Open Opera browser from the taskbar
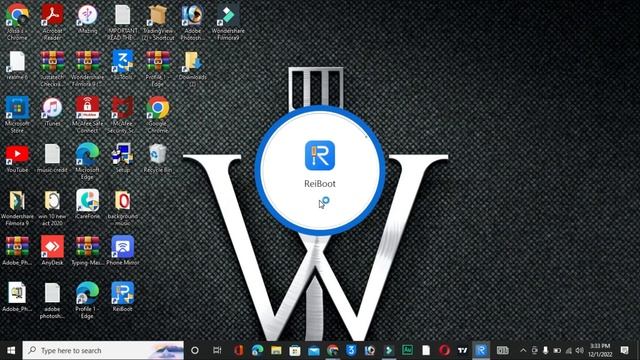This screenshot has width=640, height=360. coord(444,350)
